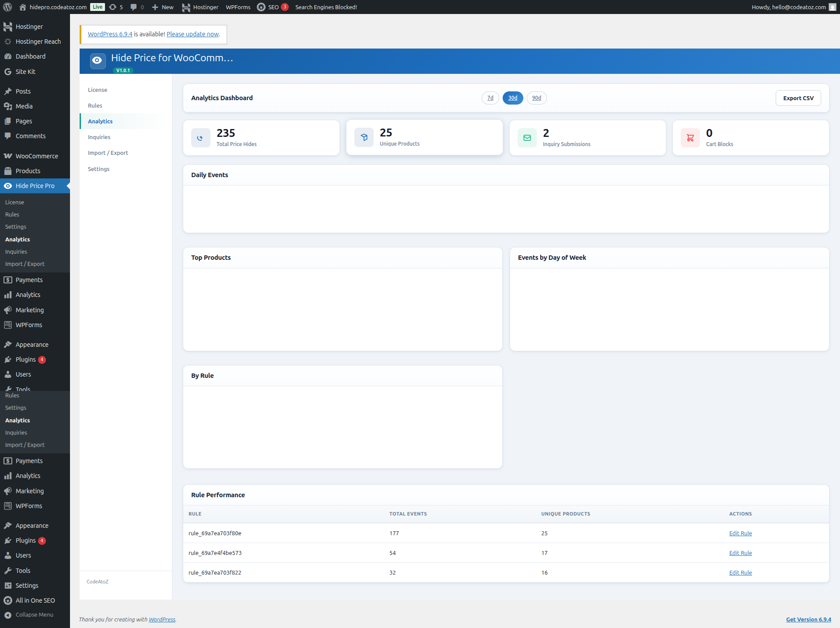Image resolution: width=840 pixels, height=628 pixels.
Task: Click the V1.0.1 version badge
Action: coord(123,70)
